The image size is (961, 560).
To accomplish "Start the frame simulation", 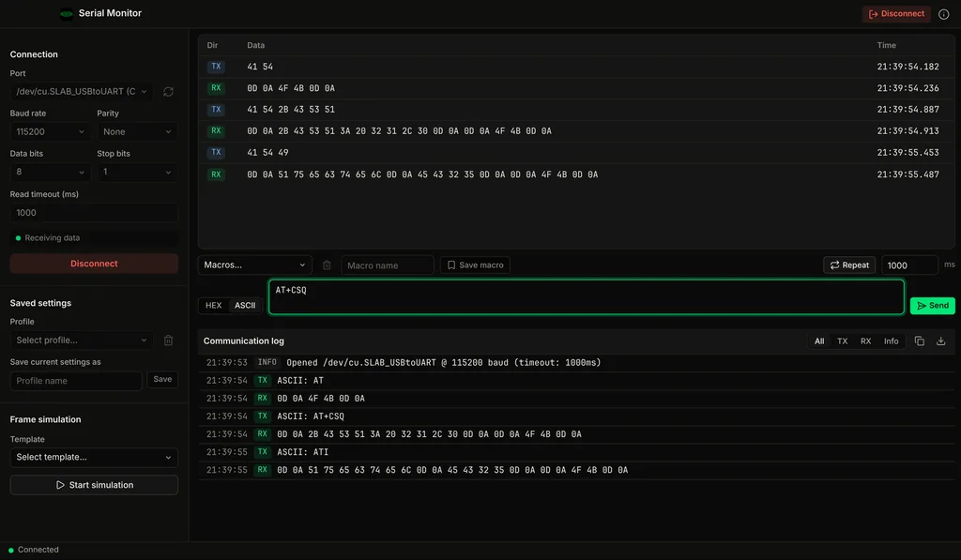I will click(x=94, y=485).
